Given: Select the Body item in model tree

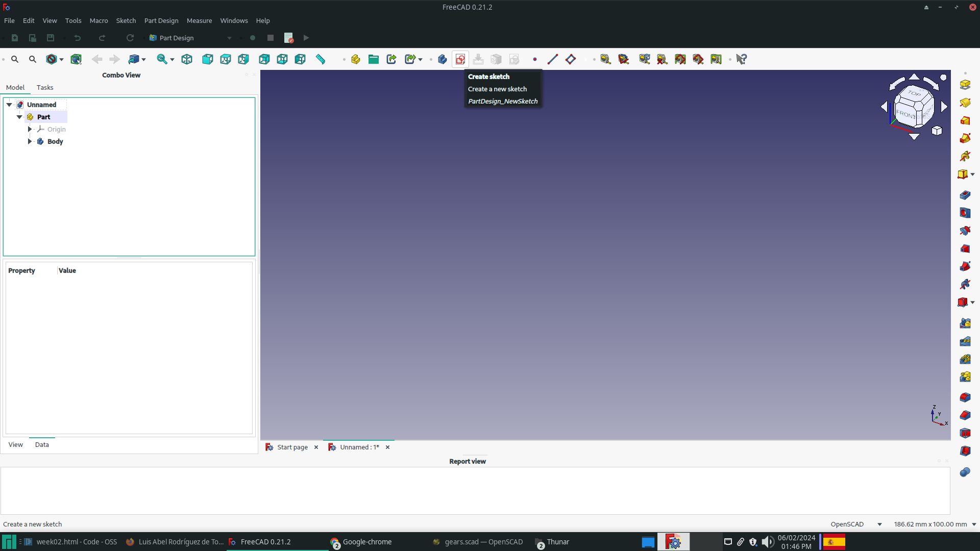Looking at the screenshot, I should coord(55,141).
